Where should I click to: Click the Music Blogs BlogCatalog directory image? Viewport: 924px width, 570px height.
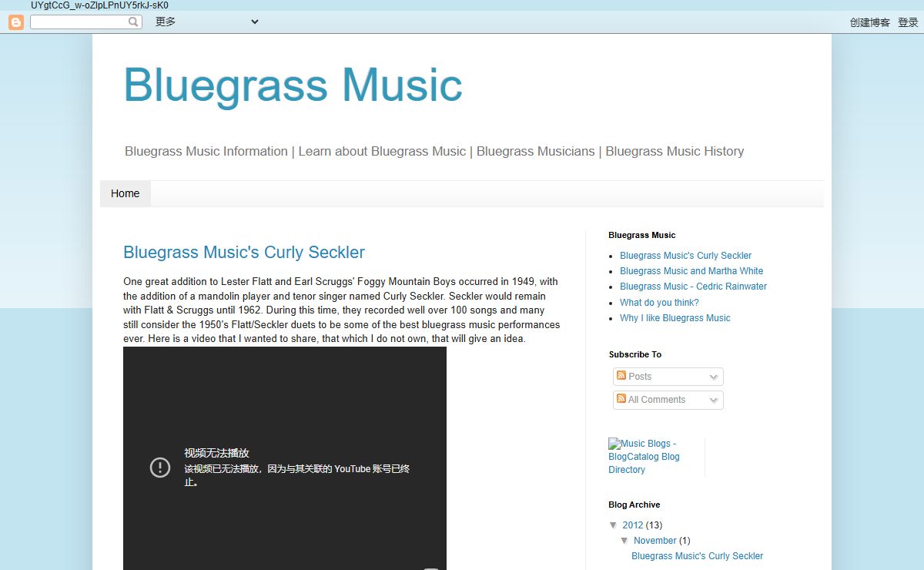(644, 456)
